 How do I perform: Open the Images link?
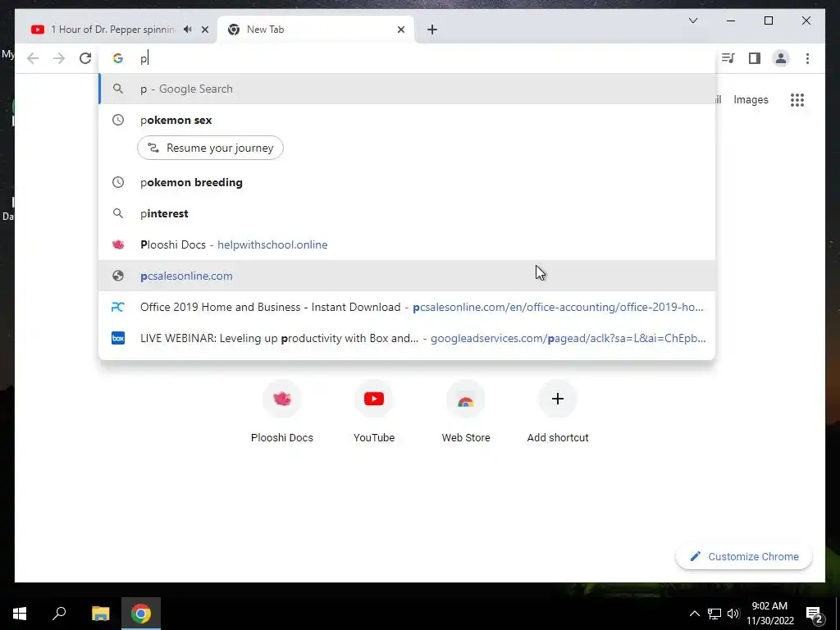[x=751, y=99]
